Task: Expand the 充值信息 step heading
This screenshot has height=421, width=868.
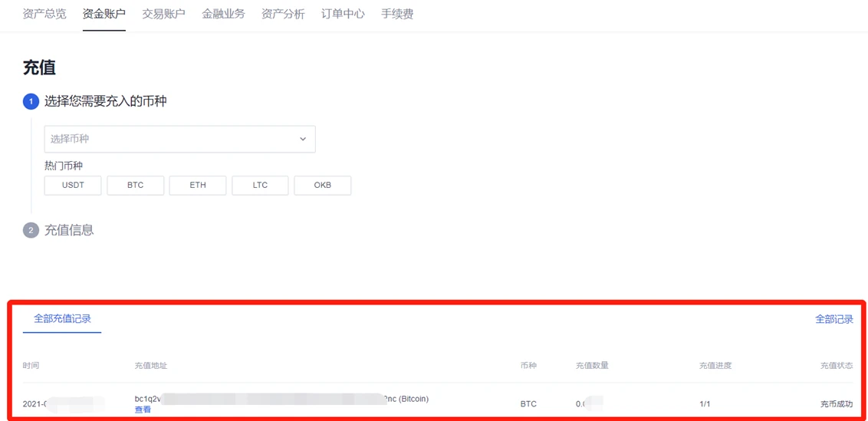Action: click(x=69, y=230)
